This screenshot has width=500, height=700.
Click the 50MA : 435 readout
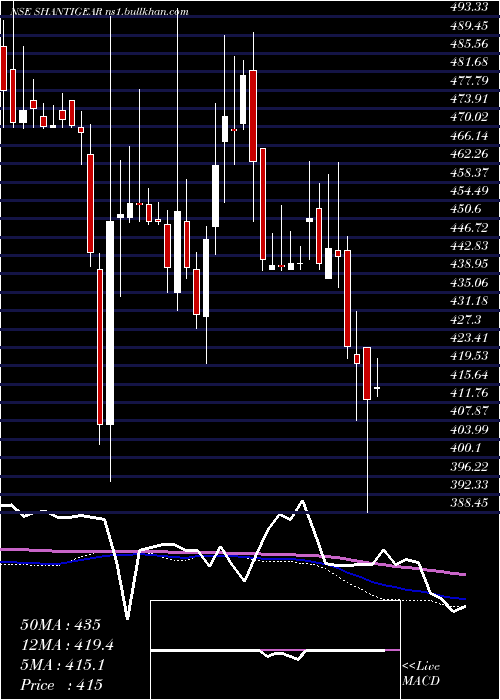click(x=60, y=625)
